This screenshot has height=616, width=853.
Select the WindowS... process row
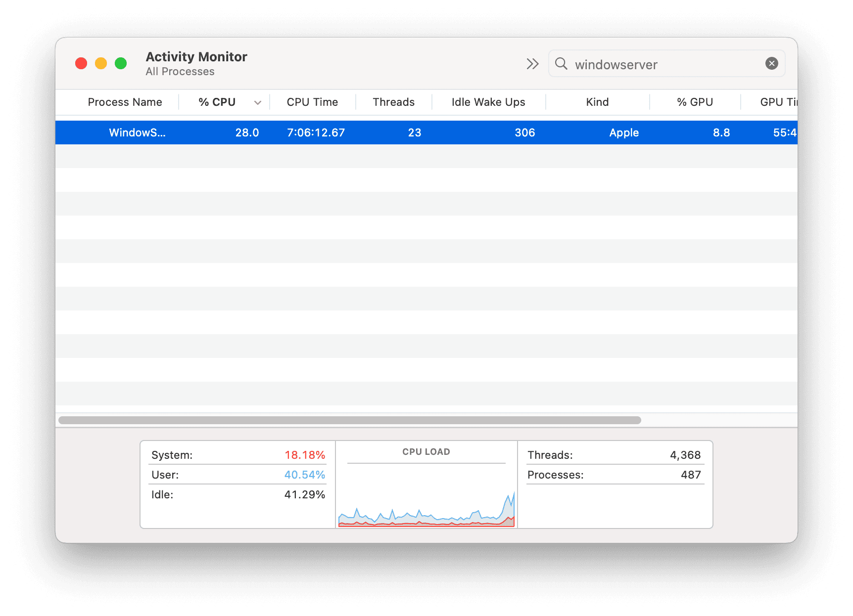click(426, 132)
